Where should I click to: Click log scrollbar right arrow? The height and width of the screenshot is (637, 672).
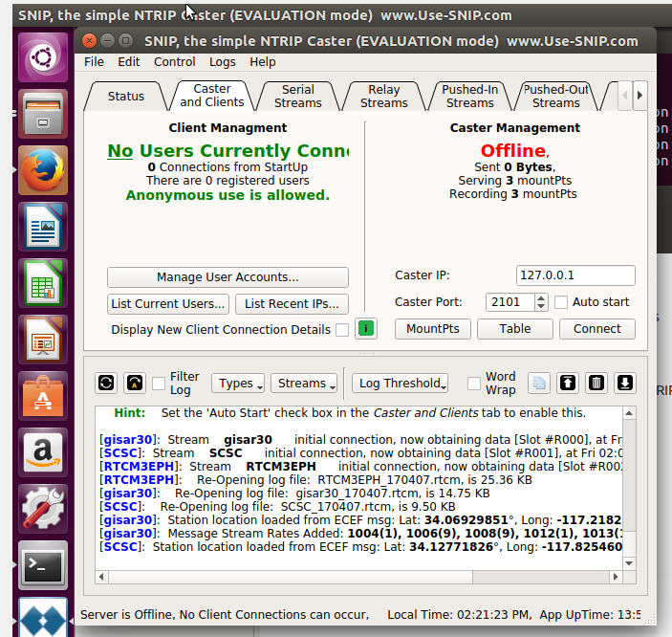pos(616,577)
